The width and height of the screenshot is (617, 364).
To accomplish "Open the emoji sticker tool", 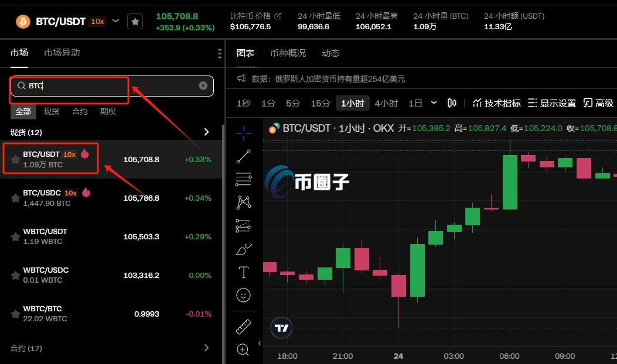I will coord(243,295).
